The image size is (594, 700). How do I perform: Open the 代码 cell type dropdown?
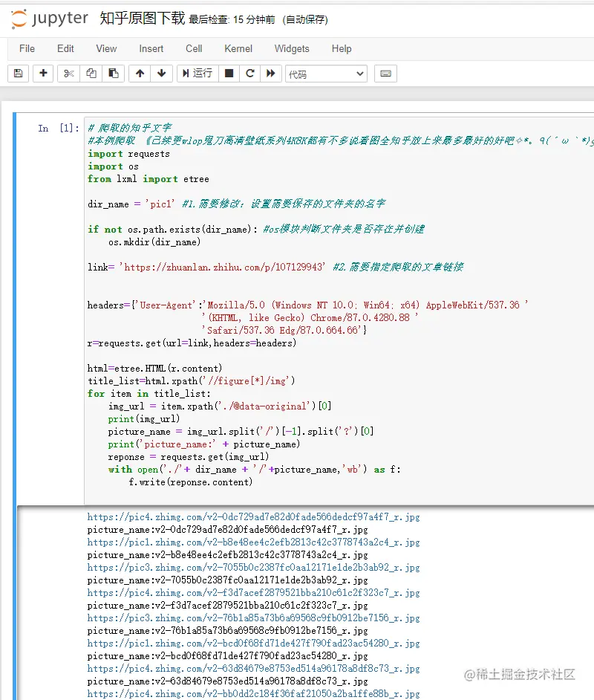[326, 74]
